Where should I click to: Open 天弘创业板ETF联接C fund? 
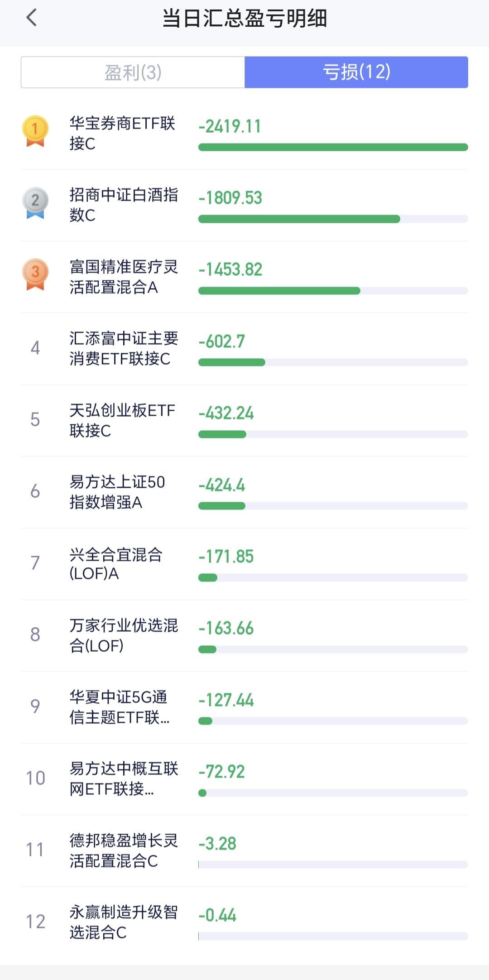[122, 420]
